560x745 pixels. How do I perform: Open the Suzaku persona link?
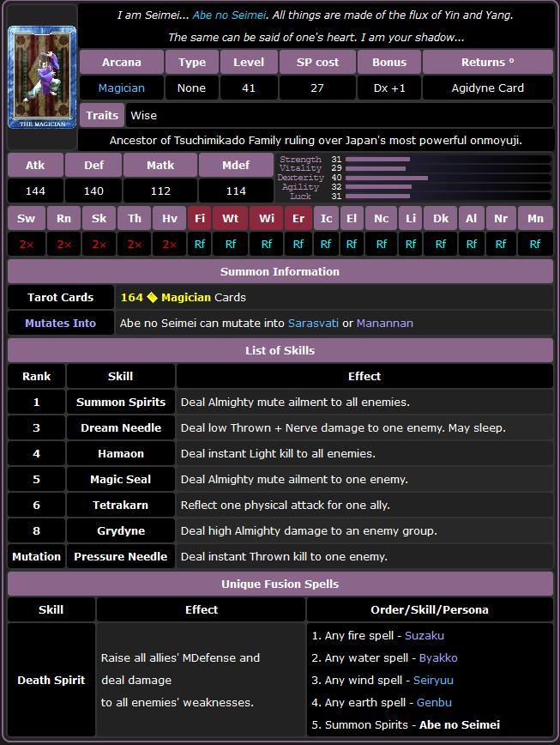coord(424,636)
